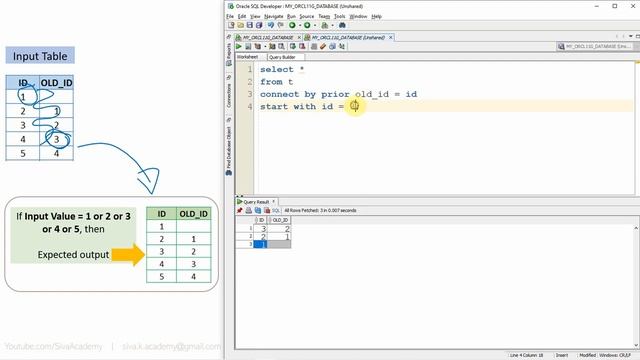Image resolution: width=640 pixels, height=360 pixels.
Task: Open the Help menu
Action: [376, 16]
